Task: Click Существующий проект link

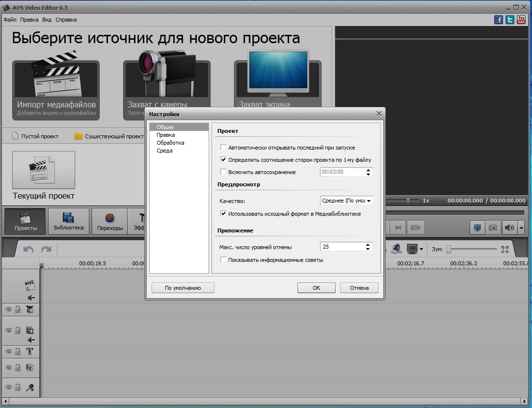Action: click(109, 136)
